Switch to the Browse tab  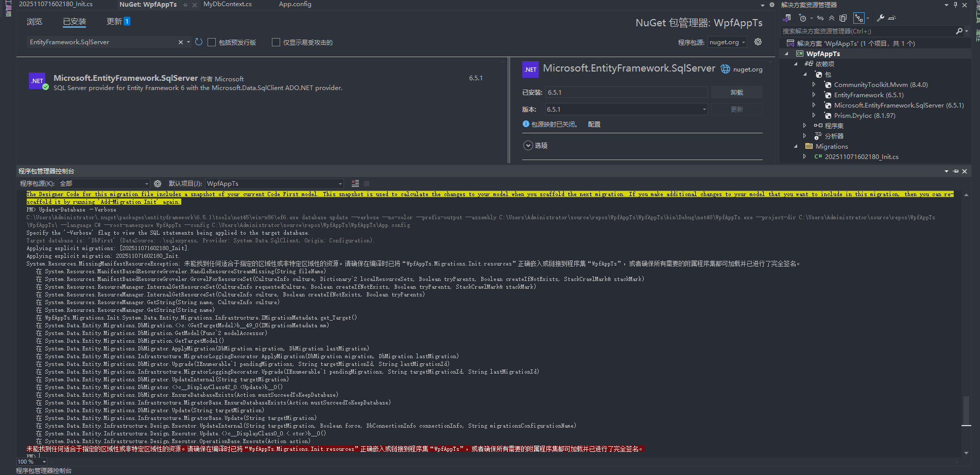pos(35,22)
